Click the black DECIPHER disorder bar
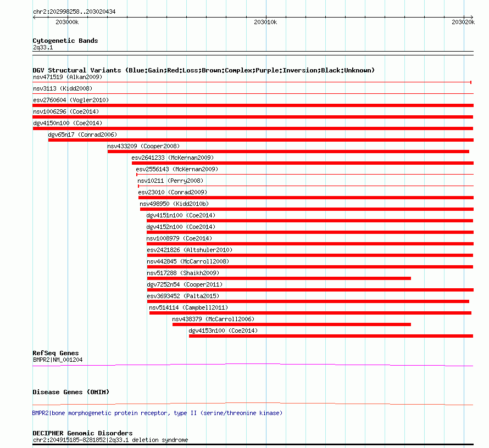489x448 pixels. [253, 445]
